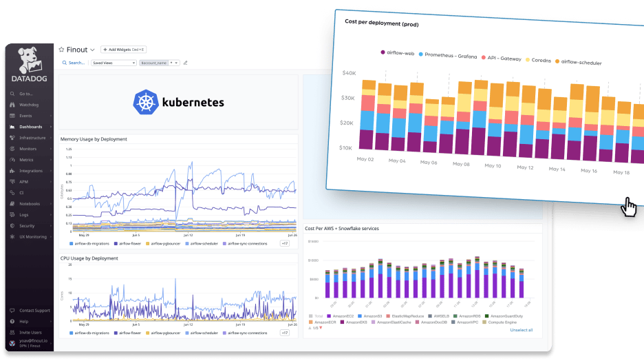Click the Unselect all link

522,330
